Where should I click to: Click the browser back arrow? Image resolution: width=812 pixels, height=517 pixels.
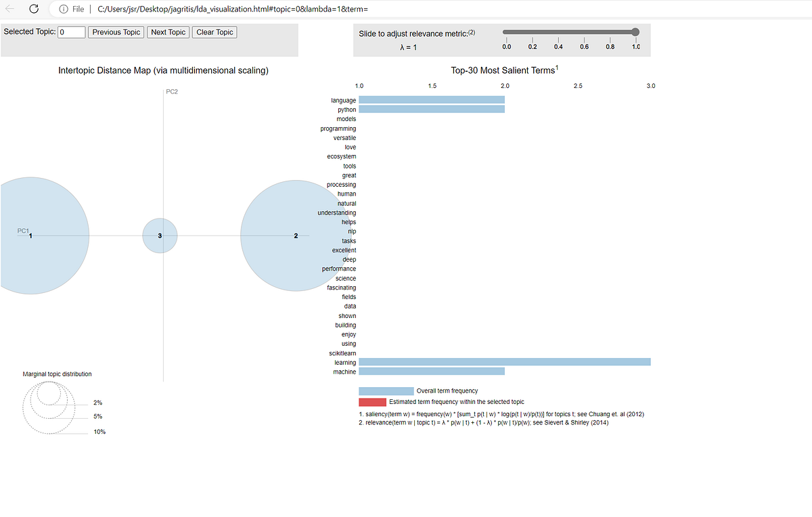(9, 9)
